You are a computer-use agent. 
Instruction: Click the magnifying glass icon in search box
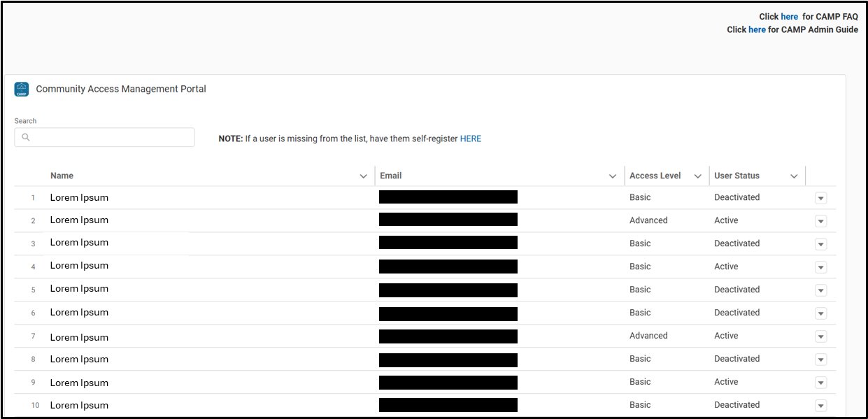[x=26, y=137]
